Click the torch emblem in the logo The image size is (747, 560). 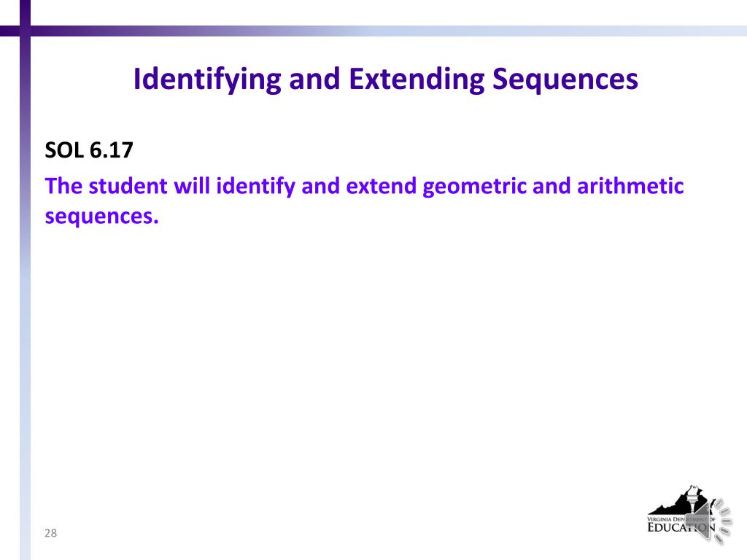694,497
